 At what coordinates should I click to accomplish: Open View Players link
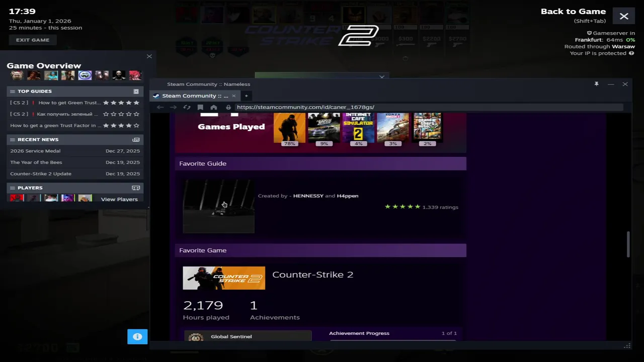119,200
